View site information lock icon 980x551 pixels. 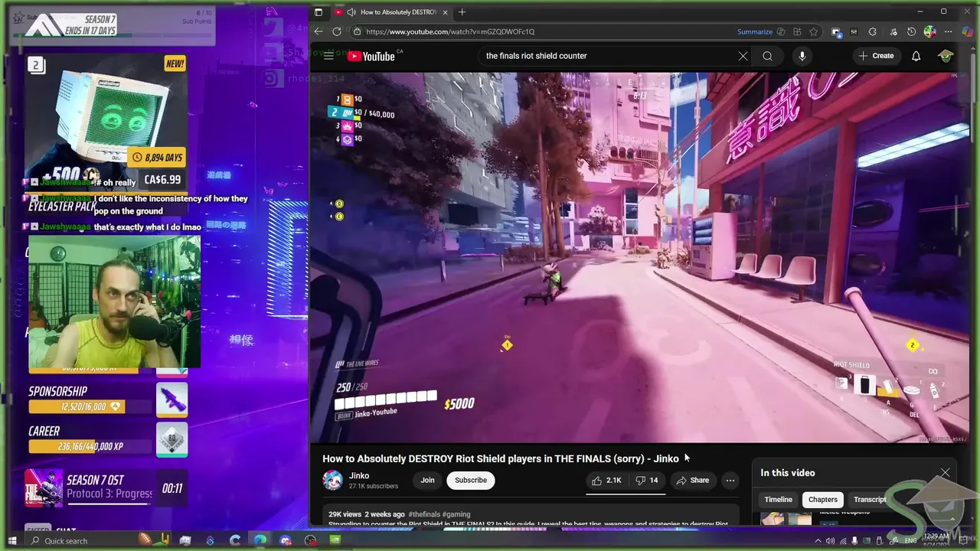click(x=357, y=31)
